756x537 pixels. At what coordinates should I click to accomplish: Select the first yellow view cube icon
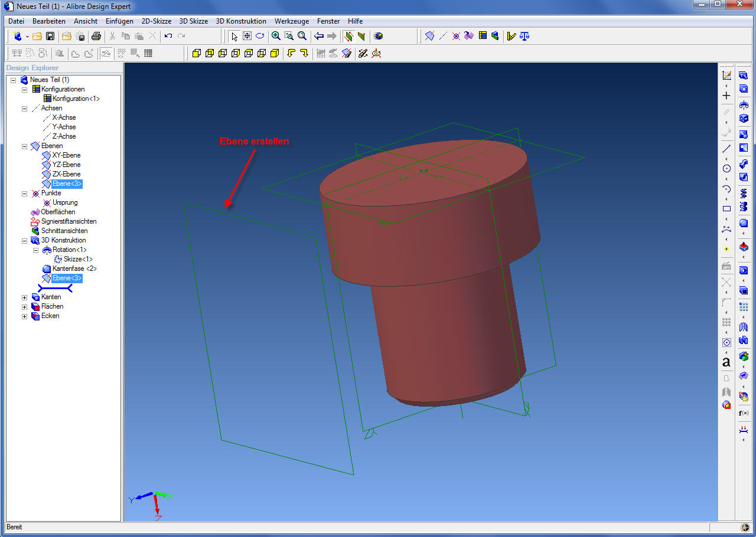pos(197,53)
